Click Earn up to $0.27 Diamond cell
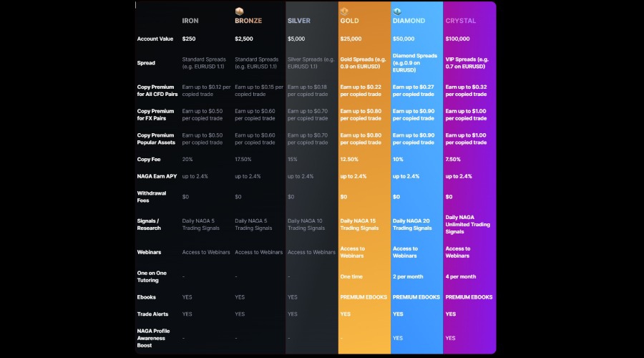The width and height of the screenshot is (644, 358). [413, 90]
